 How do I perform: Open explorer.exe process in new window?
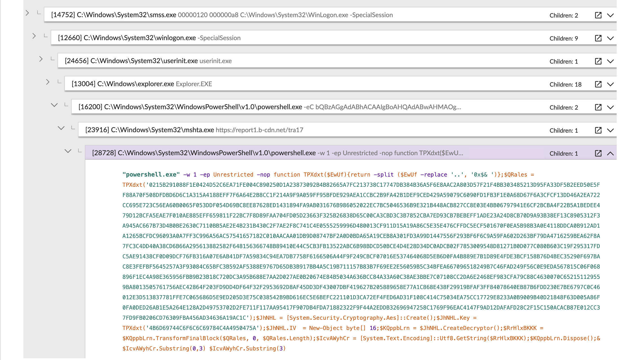tap(598, 84)
